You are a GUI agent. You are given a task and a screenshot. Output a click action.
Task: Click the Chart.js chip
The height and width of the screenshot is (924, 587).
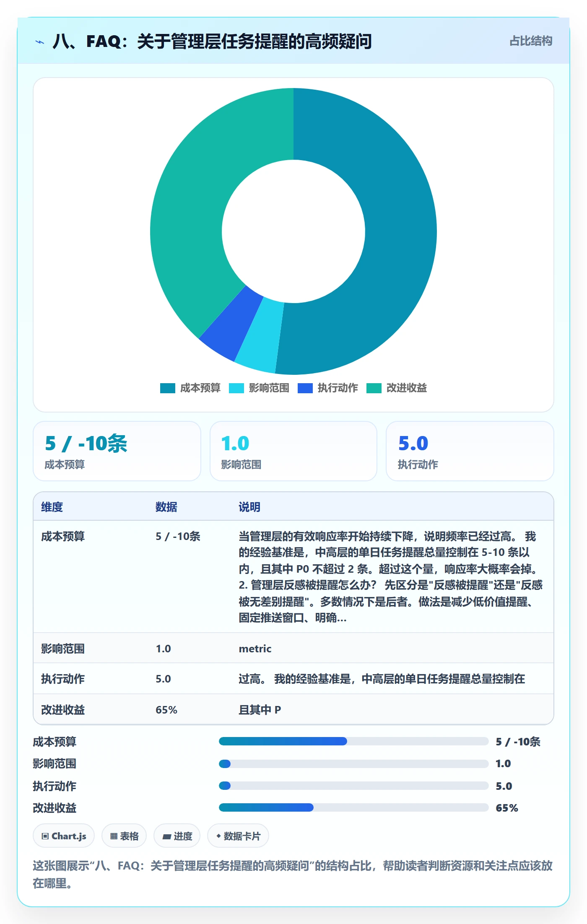[x=64, y=836]
